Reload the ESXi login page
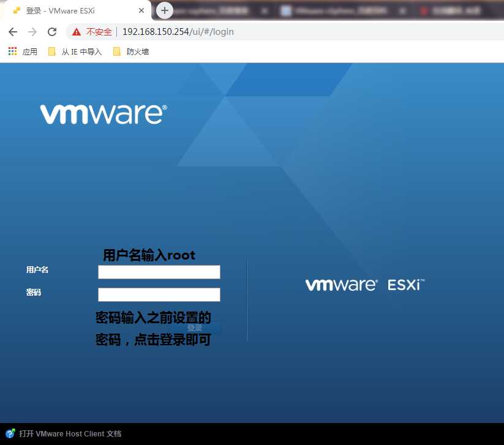 [x=52, y=32]
